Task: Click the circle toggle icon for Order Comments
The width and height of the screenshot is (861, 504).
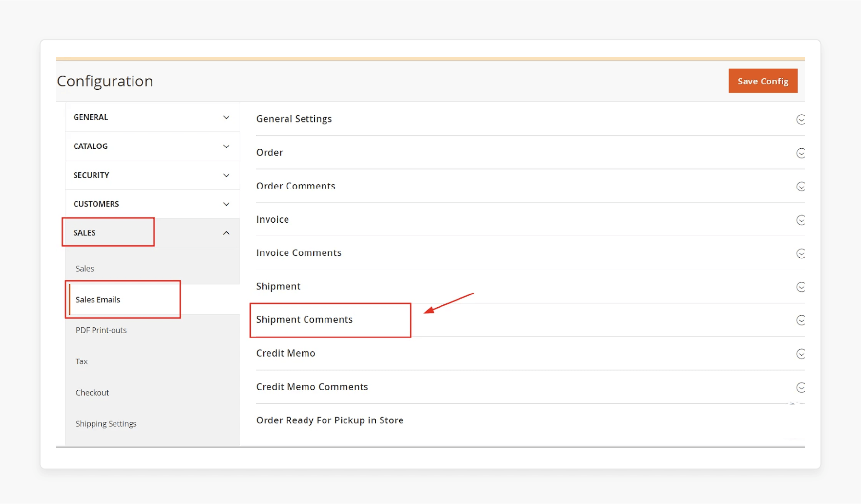Action: click(x=800, y=186)
